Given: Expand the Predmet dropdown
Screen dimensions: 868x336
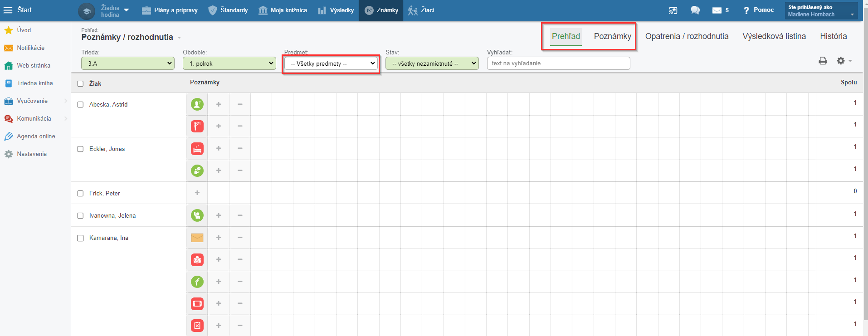Looking at the screenshot, I should click(x=331, y=63).
